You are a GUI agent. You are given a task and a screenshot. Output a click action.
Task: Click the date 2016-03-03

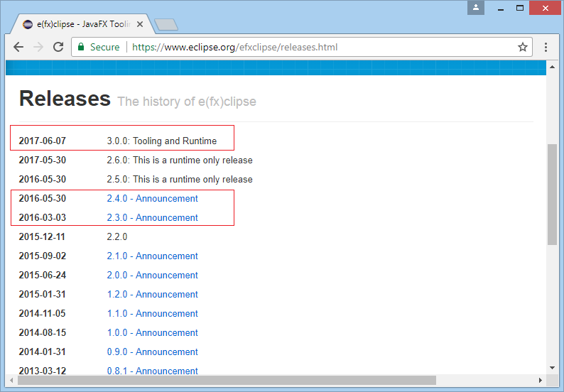pos(43,217)
